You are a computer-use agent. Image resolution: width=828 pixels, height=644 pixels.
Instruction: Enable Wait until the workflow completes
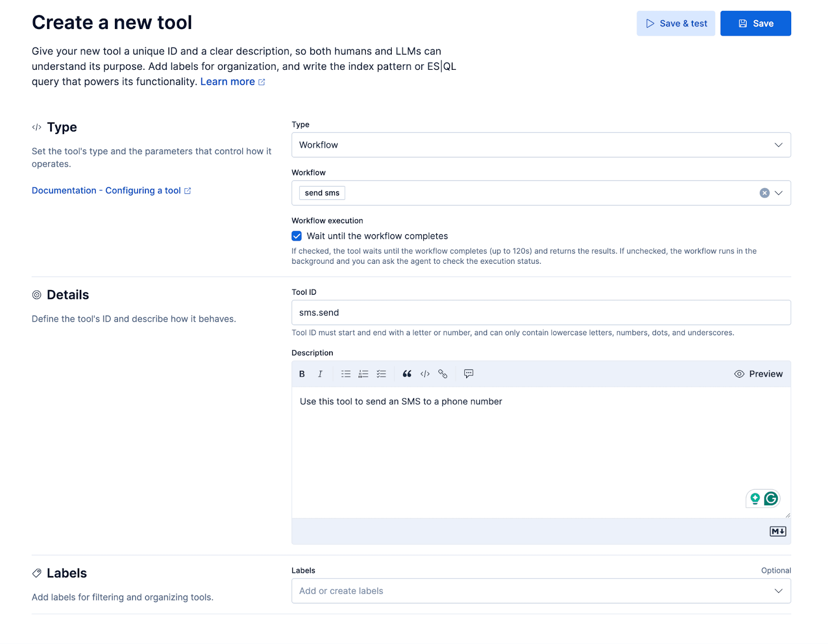click(296, 236)
